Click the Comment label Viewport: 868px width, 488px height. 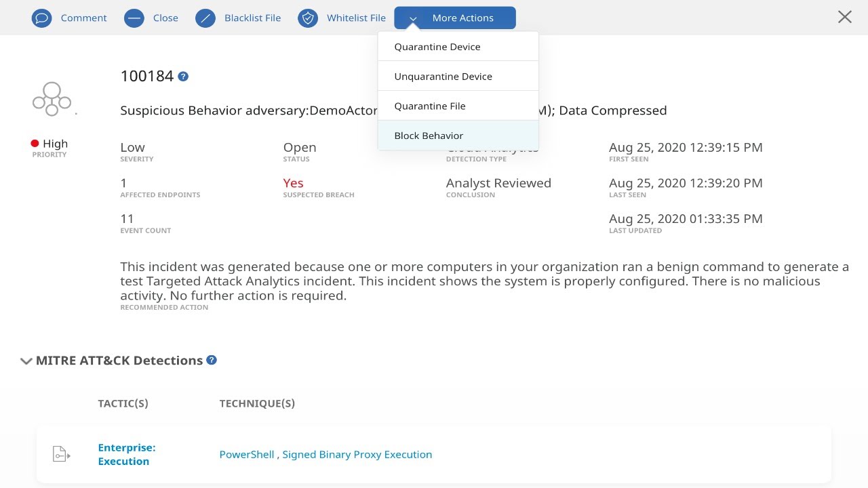[x=84, y=18]
